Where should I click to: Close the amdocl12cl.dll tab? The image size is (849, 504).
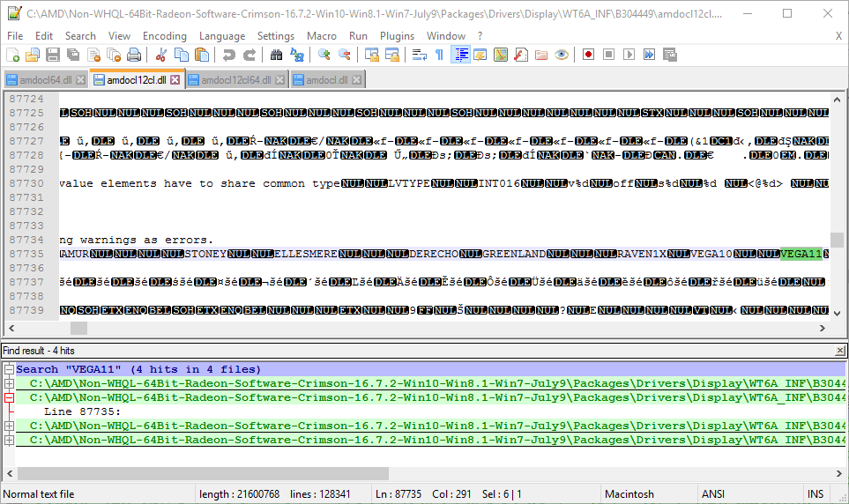[x=175, y=80]
